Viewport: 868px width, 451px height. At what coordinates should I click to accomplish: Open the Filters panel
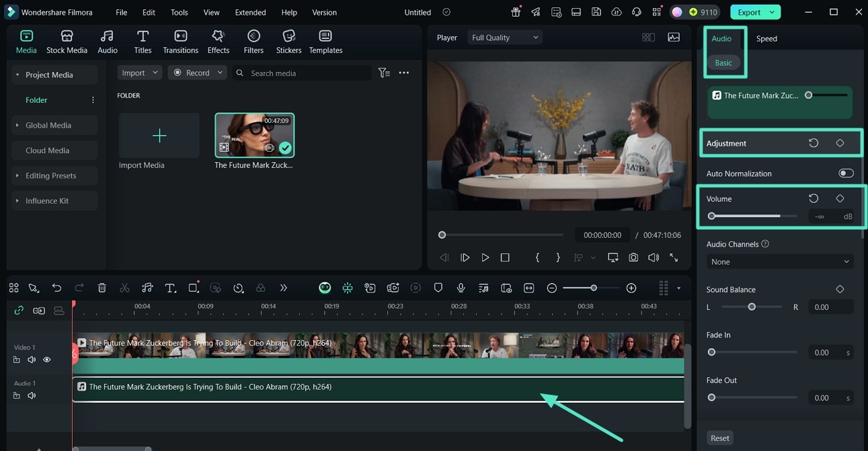click(253, 41)
